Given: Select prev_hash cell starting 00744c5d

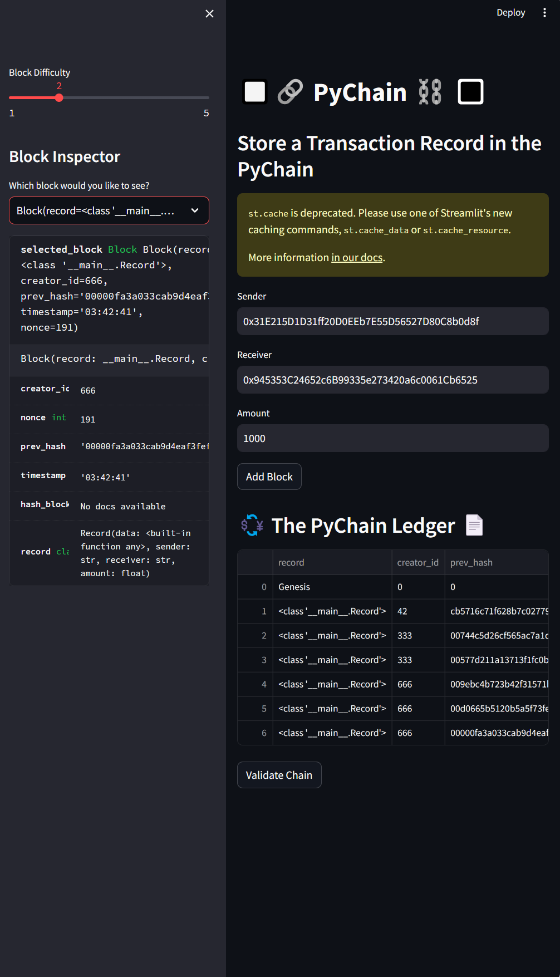Looking at the screenshot, I should pyautogui.click(x=497, y=636).
